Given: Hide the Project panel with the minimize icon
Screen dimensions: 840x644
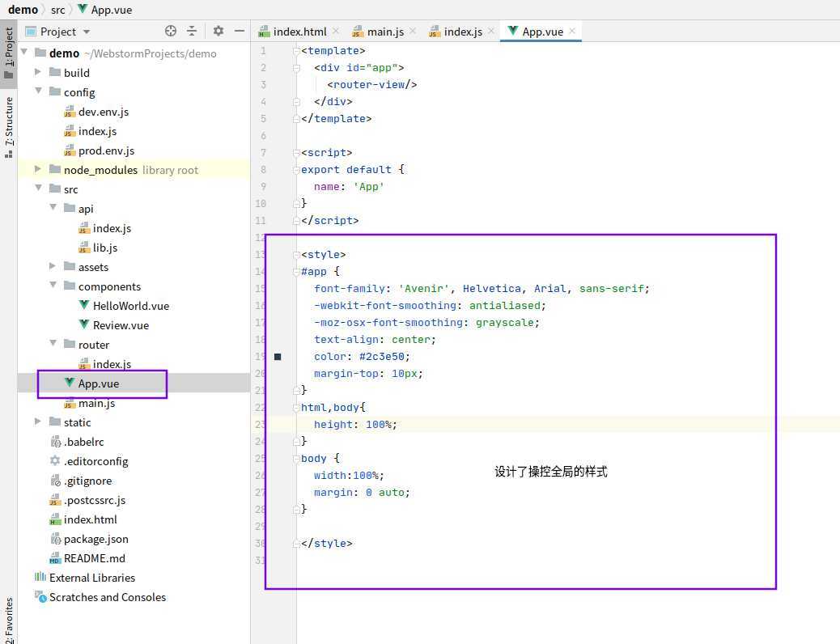Looking at the screenshot, I should (240, 31).
